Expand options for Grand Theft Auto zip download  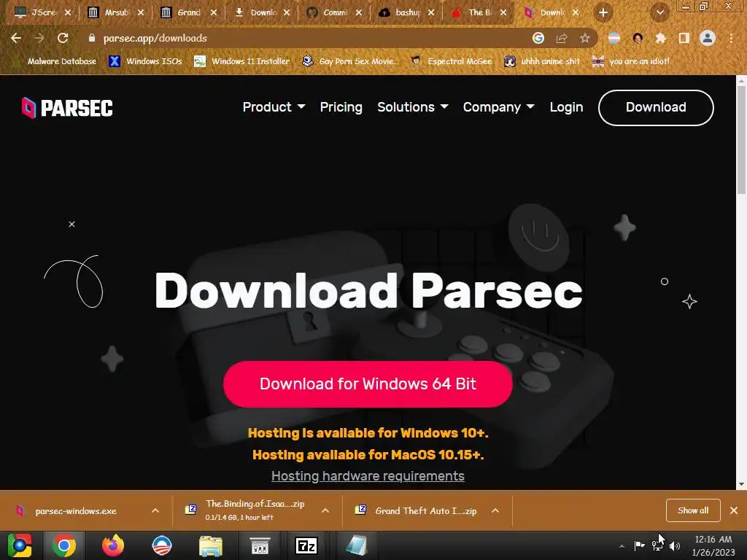[495, 510]
